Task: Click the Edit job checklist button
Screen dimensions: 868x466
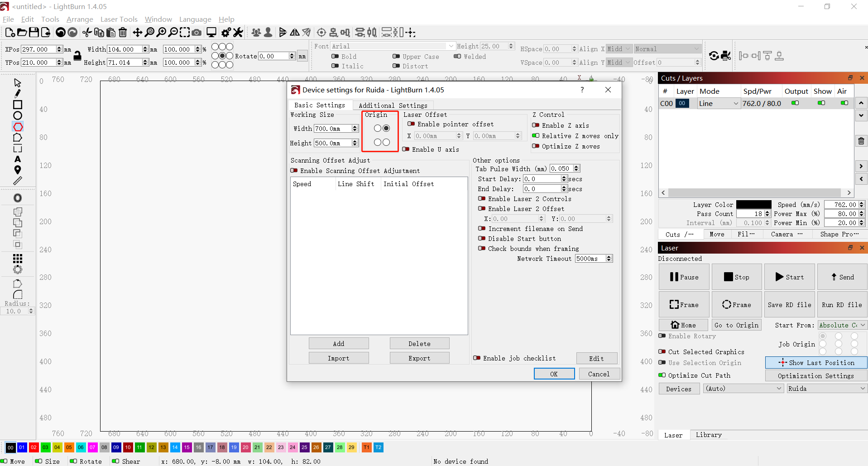Action: [x=596, y=359]
